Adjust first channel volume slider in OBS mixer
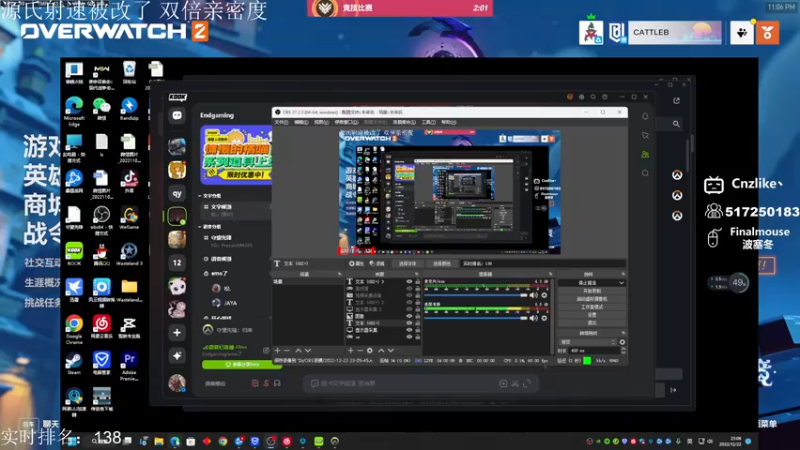This screenshot has width=800, height=450. click(x=476, y=295)
